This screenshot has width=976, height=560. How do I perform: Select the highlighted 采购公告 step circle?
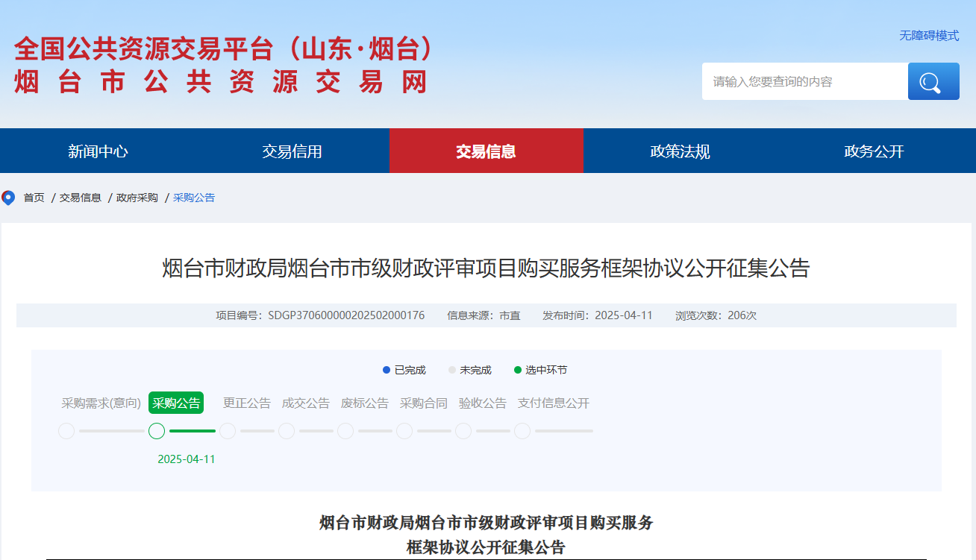point(157,431)
